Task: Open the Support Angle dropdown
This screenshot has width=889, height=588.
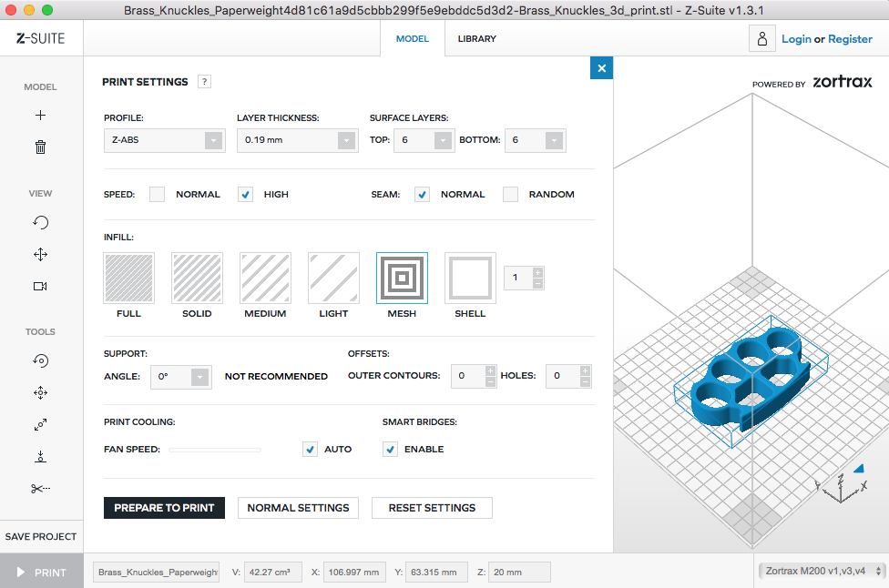Action: 181,377
